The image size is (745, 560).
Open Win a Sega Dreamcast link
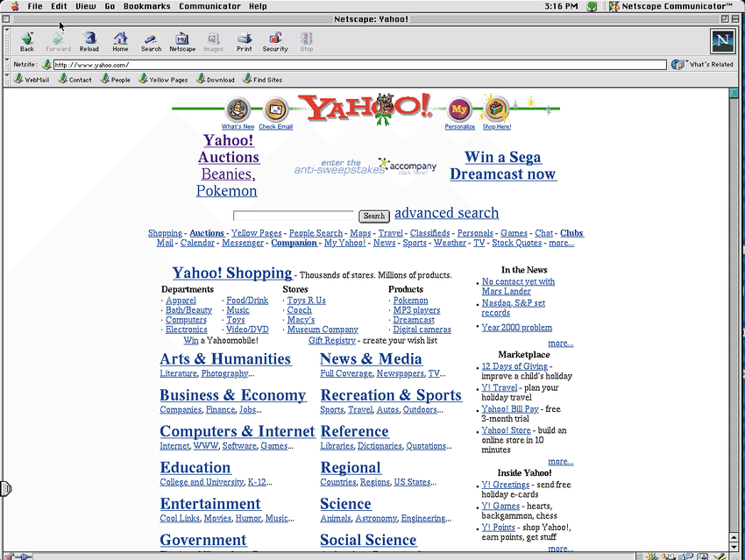tap(503, 166)
